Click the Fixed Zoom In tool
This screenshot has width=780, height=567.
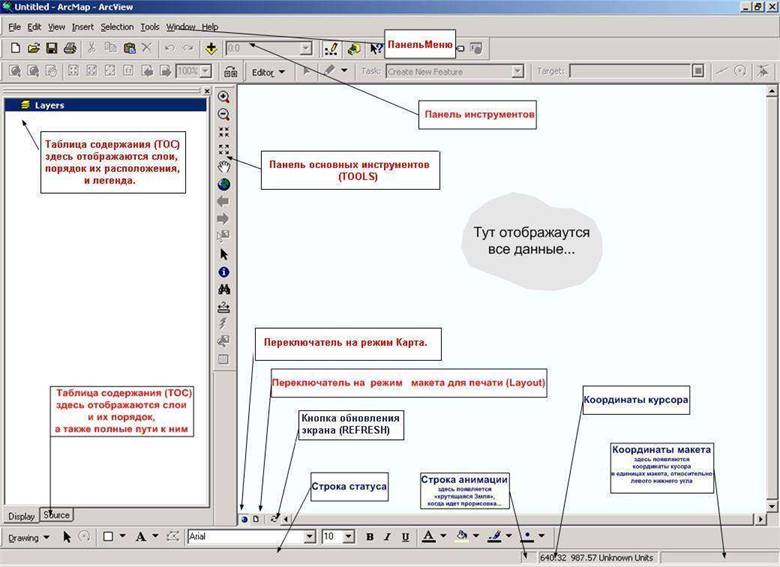[x=224, y=132]
